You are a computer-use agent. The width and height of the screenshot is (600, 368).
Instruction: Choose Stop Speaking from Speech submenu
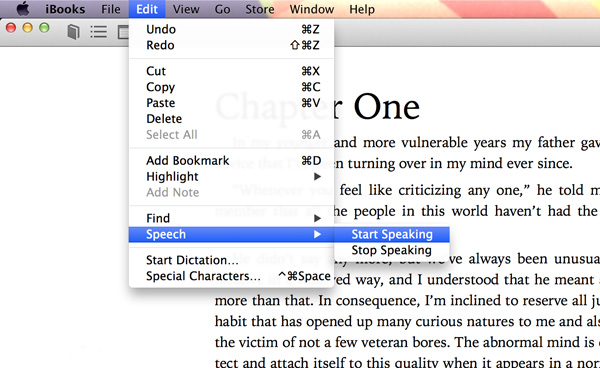pos(392,250)
